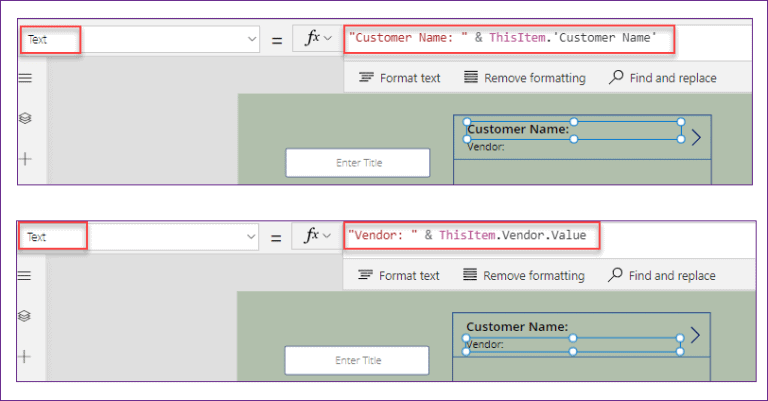Viewport: 768px width, 401px height.
Task: Click the Enter Title box in the upper screenshot
Action: point(358,163)
